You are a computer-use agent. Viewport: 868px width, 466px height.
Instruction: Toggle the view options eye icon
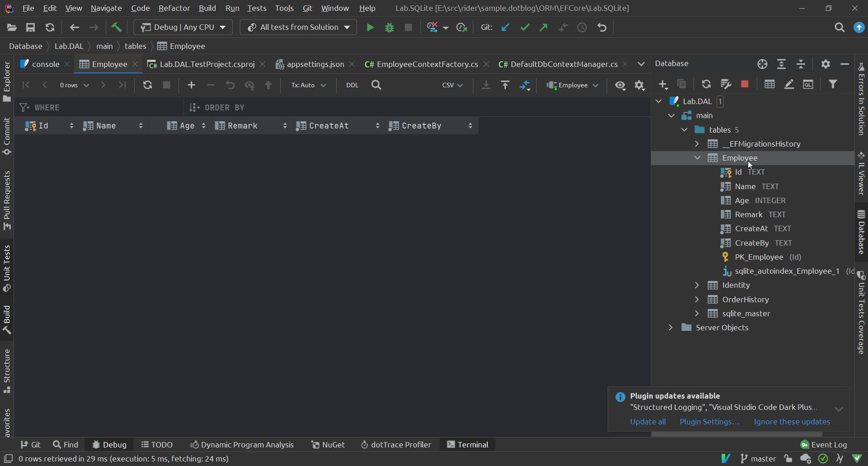[x=620, y=85]
